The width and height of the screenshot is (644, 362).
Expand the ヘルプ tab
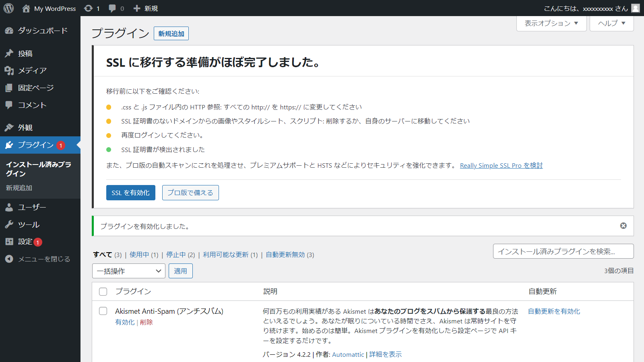[611, 23]
